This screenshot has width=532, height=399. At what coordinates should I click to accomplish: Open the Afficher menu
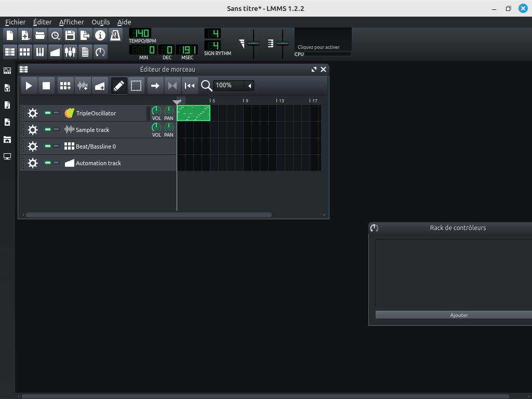click(71, 22)
